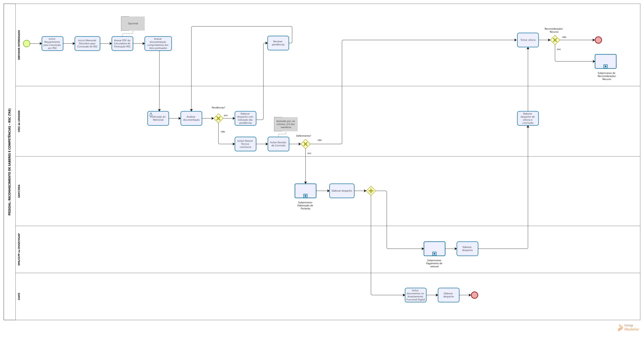
Task: Select task 'Incluir Memorial Descritivo para Concessão do RSC'
Action: pos(87,43)
